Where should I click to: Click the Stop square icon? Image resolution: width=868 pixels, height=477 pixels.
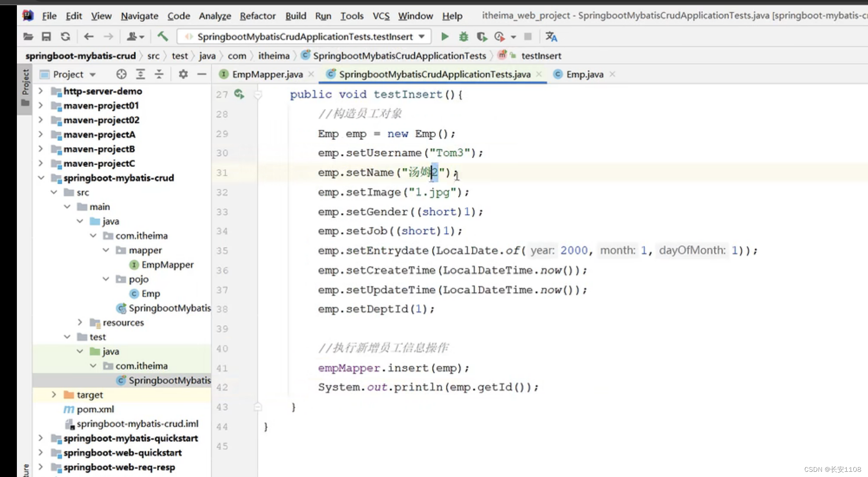[528, 36]
